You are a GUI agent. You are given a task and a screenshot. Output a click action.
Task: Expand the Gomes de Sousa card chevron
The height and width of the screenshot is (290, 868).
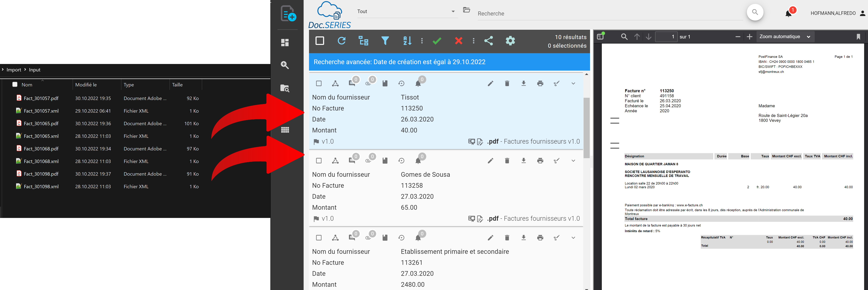click(x=573, y=161)
